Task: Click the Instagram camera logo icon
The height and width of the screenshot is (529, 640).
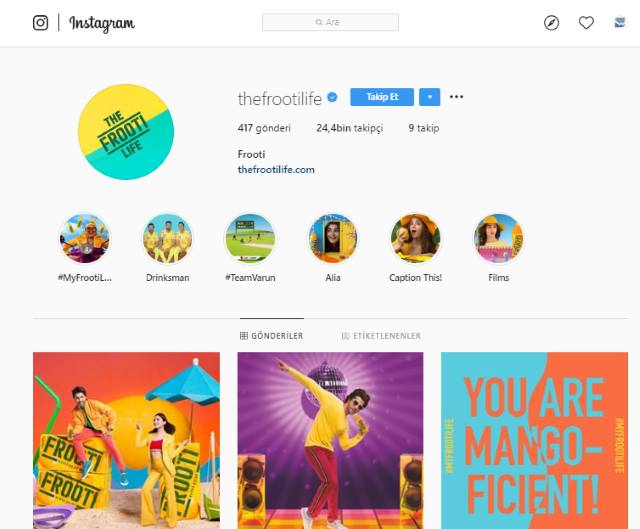Action: [40, 23]
